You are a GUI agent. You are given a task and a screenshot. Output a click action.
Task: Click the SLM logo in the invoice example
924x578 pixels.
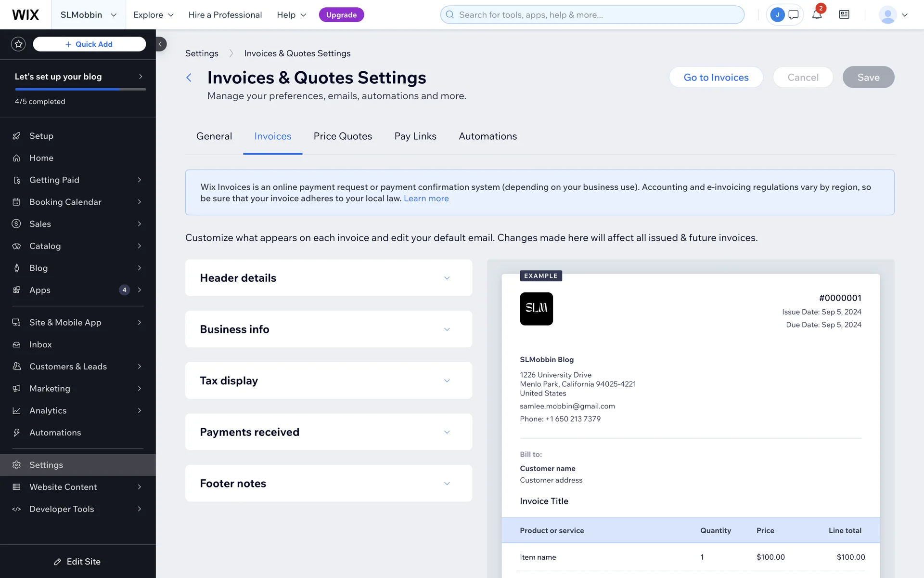coord(536,309)
